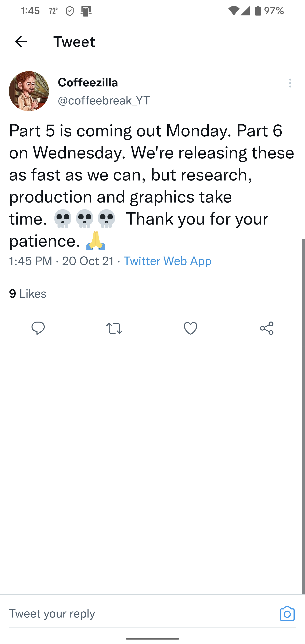
Task: Tap the shield icon in status bar
Action: pos(70,11)
